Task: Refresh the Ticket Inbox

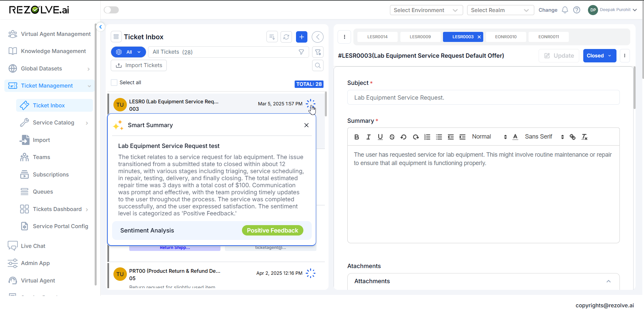Action: tap(286, 37)
